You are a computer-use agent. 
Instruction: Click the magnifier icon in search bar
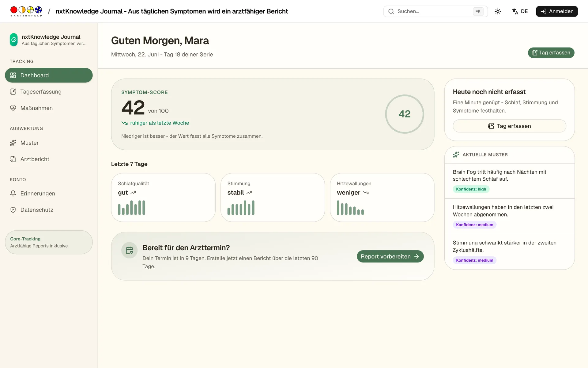(x=391, y=11)
